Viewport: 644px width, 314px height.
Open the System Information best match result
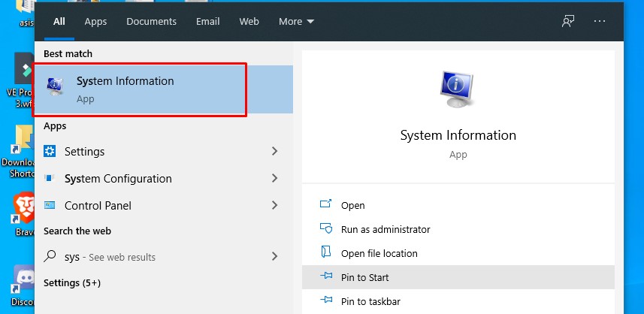tap(141, 89)
